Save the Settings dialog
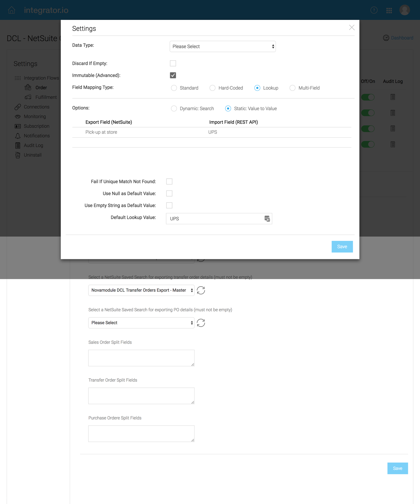420x504 pixels. point(342,247)
